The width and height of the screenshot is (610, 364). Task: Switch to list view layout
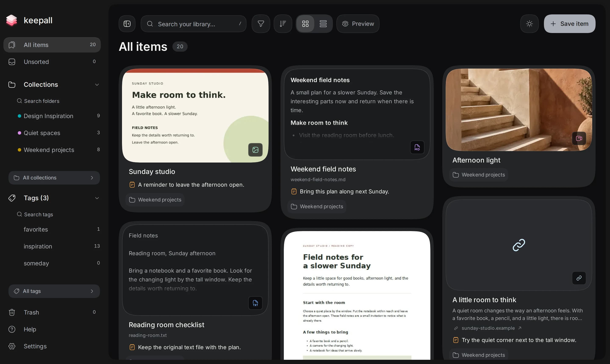click(323, 24)
